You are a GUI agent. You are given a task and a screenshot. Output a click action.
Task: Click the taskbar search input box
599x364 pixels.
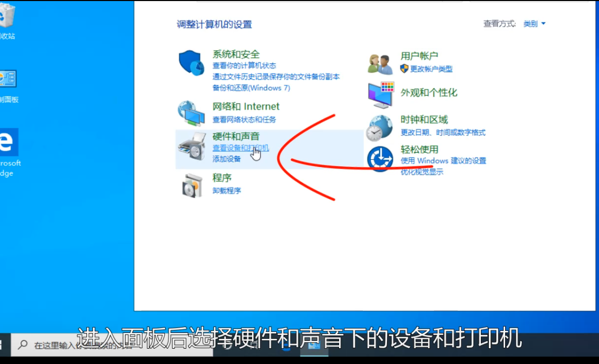tap(112, 345)
